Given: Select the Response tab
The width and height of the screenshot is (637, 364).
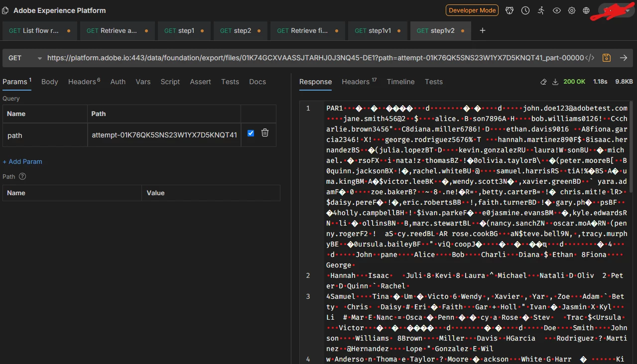Looking at the screenshot, I should coord(315,82).
